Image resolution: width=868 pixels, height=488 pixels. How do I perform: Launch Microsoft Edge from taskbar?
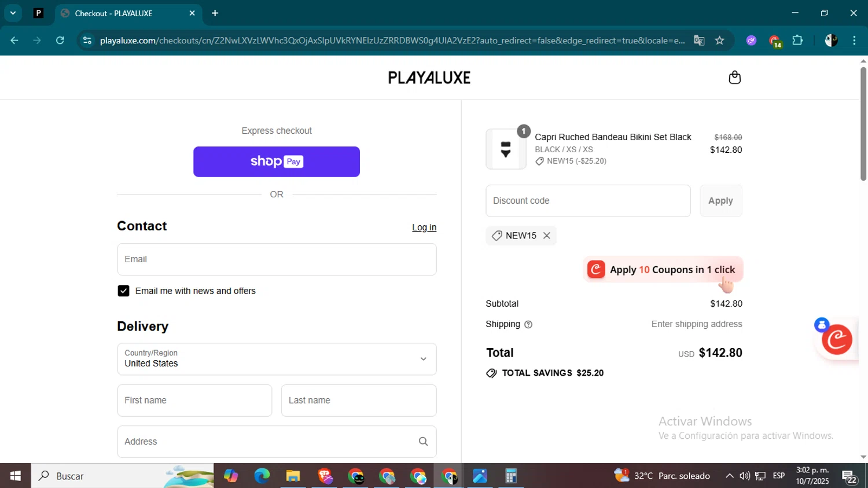click(262, 476)
